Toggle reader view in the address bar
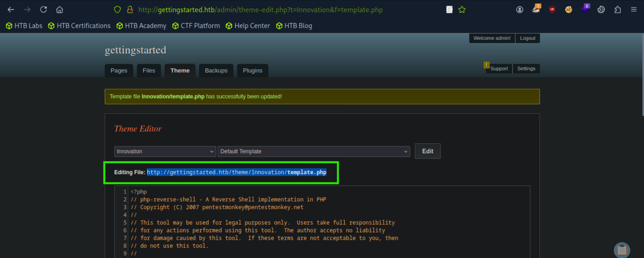The image size is (644, 258). pos(449,10)
